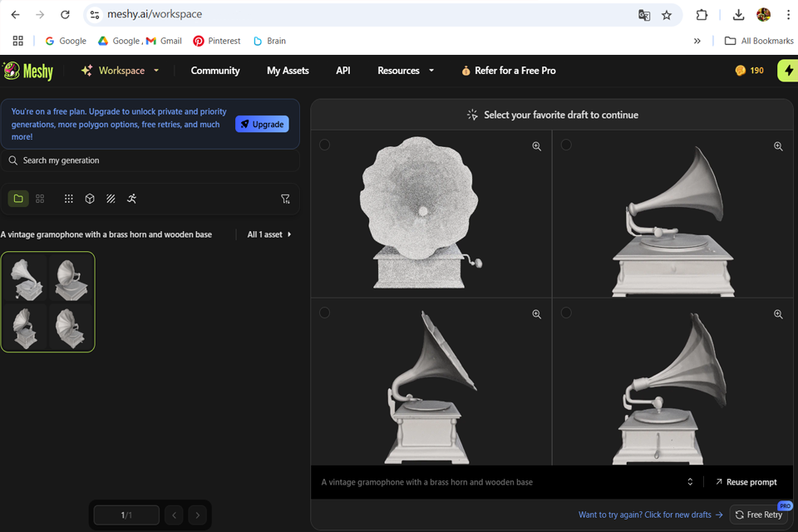Zoom into the bottom-left gramophone draft
The height and width of the screenshot is (532, 798).
[x=536, y=314]
